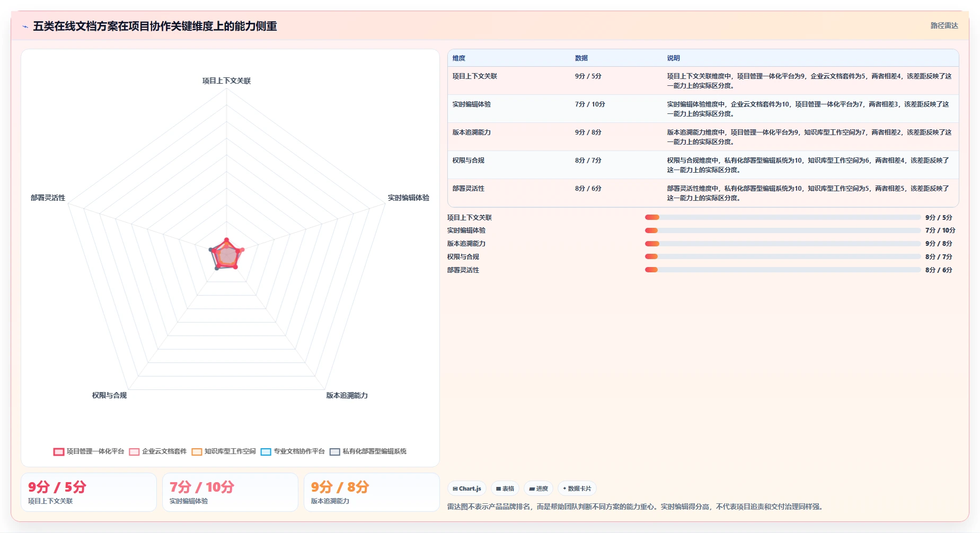The image size is (980, 533).
Task: Click the radar chart data polygon center
Action: 227,255
